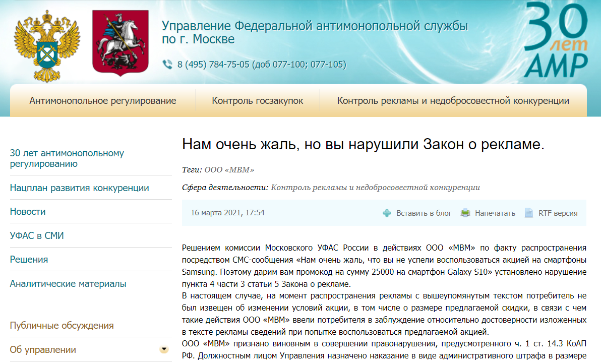Screen dimensions: 601x364
Task: Click the Сфера деятельности category link
Action: pos(375,188)
